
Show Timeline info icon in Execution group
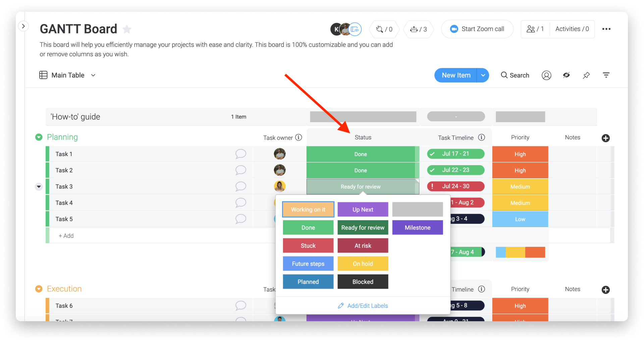(x=481, y=289)
